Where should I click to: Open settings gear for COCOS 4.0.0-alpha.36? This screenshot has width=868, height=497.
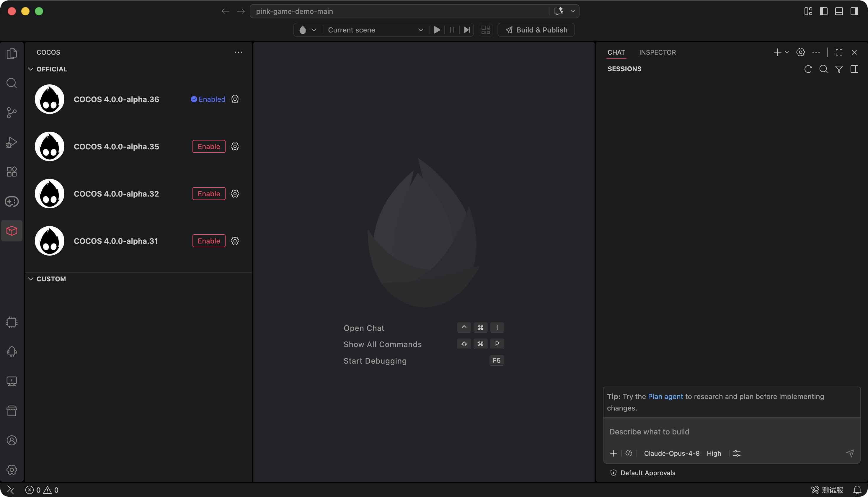pos(235,99)
